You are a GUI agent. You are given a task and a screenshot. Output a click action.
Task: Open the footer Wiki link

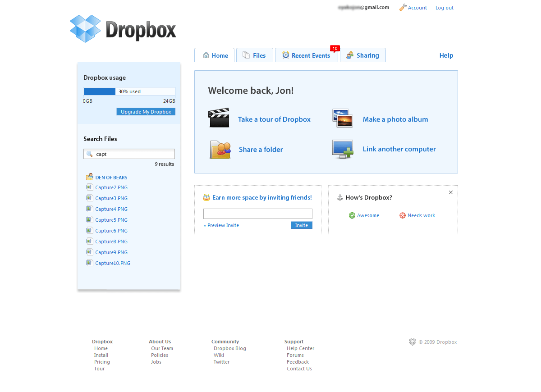(219, 355)
